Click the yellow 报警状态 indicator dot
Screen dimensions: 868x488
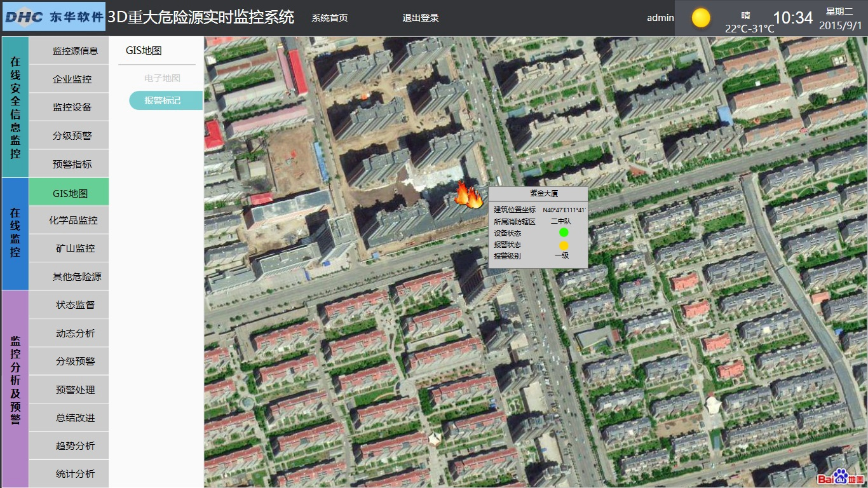click(x=563, y=245)
